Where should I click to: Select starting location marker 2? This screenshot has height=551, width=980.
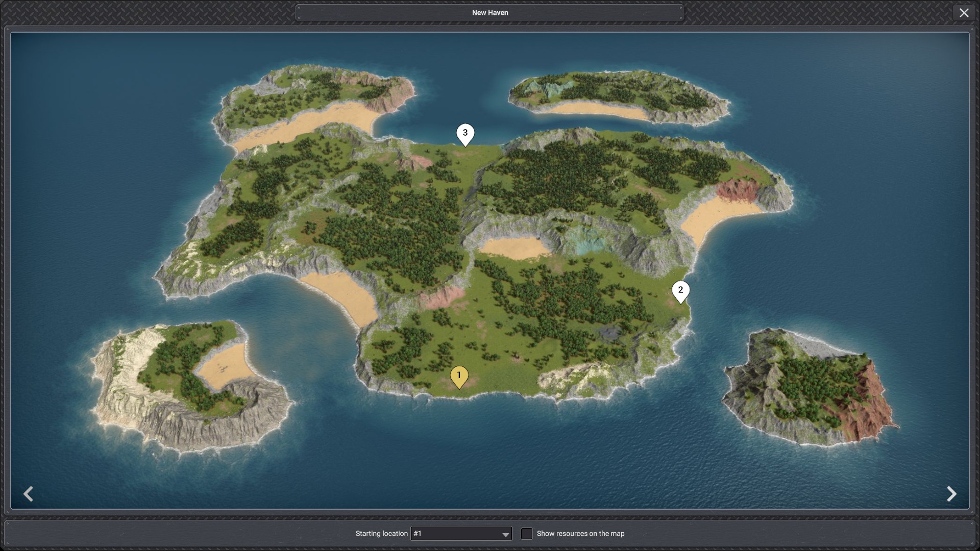tap(680, 292)
